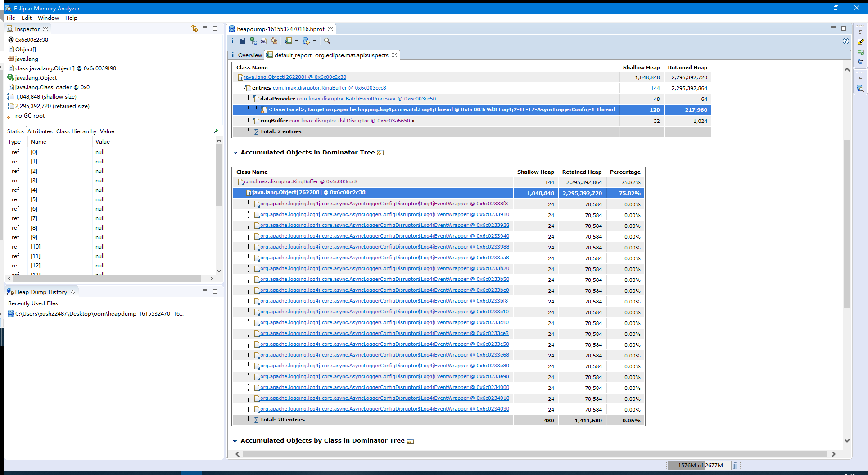Open com.lmax.disruptor.RingBuffer entries link
The image size is (868, 475).
click(329, 88)
